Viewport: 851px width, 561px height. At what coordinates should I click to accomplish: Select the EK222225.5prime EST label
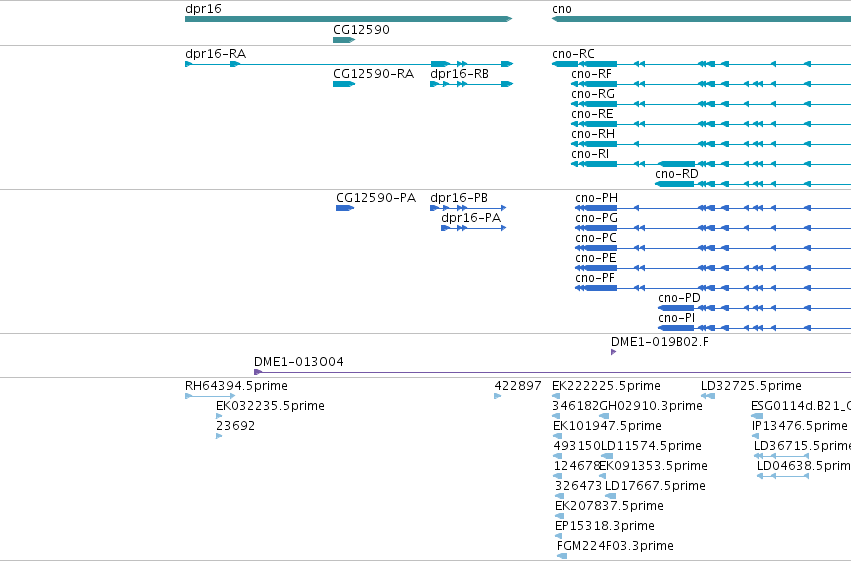[x=606, y=386]
